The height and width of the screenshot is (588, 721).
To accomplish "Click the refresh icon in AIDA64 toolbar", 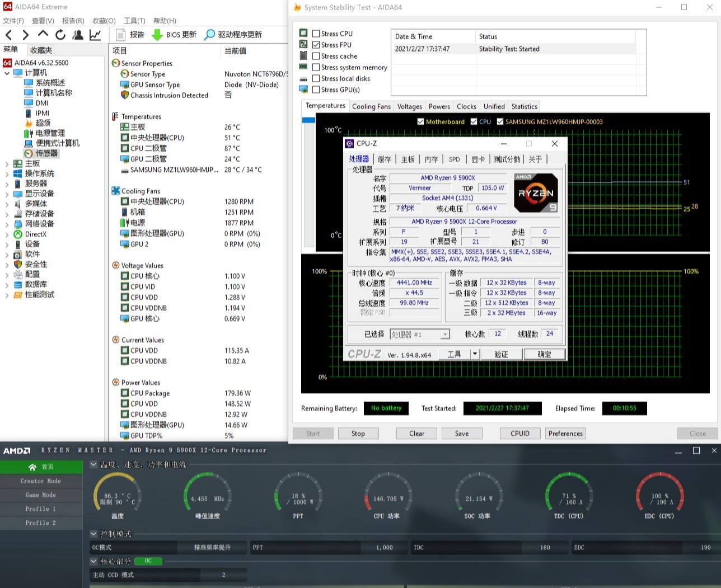I will tap(60, 35).
